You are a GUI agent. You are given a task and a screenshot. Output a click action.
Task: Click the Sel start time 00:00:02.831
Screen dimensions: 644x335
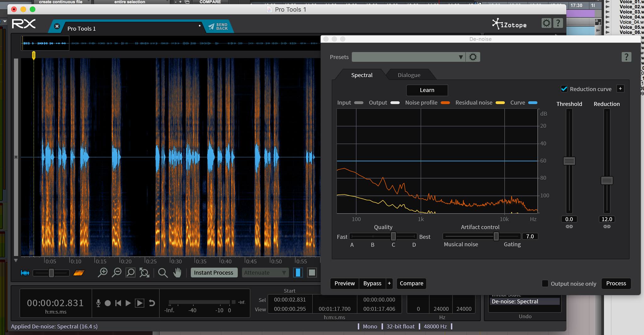290,300
